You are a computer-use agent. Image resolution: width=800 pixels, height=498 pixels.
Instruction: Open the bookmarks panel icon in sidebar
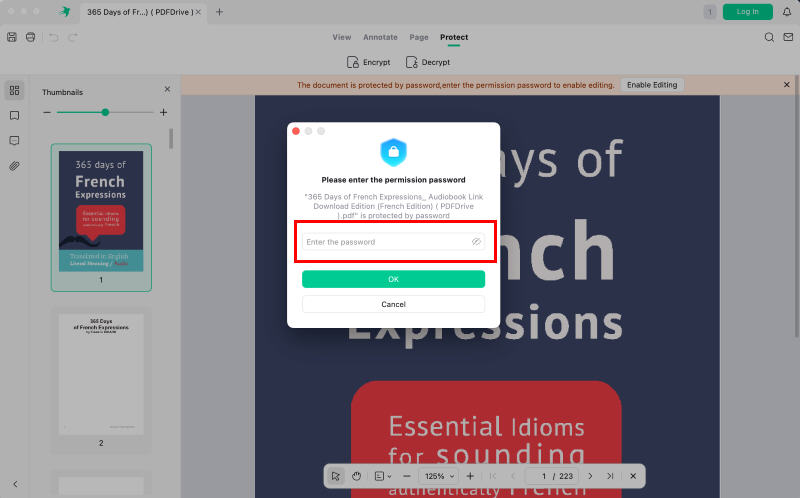[15, 115]
